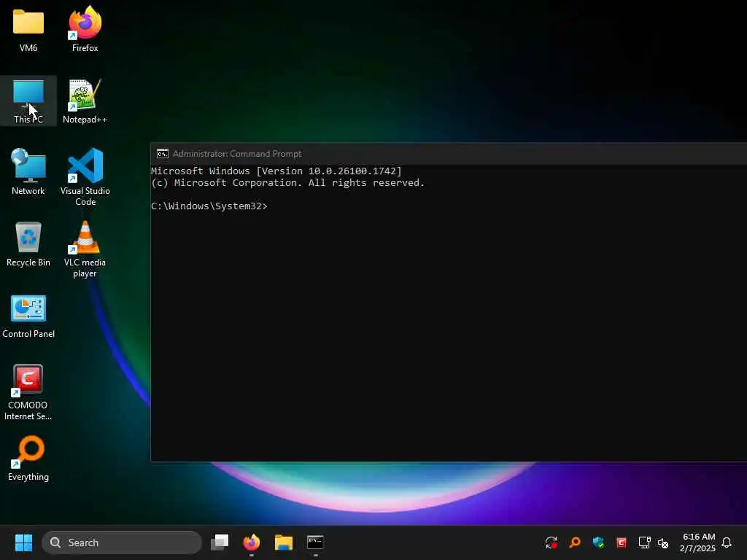This screenshot has width=747, height=560.
Task: Open the notifications bell icon
Action: [727, 542]
